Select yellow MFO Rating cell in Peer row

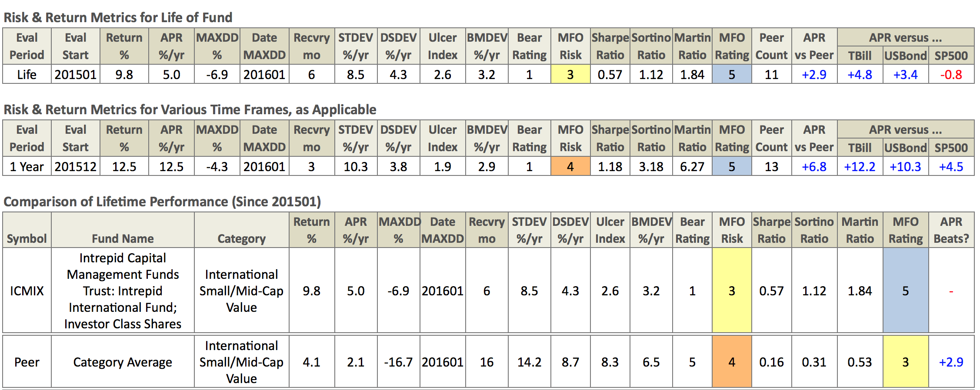click(905, 362)
